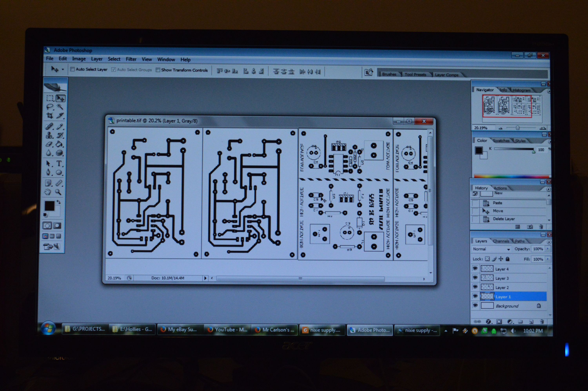Toggle lock all layer button

pos(507,259)
